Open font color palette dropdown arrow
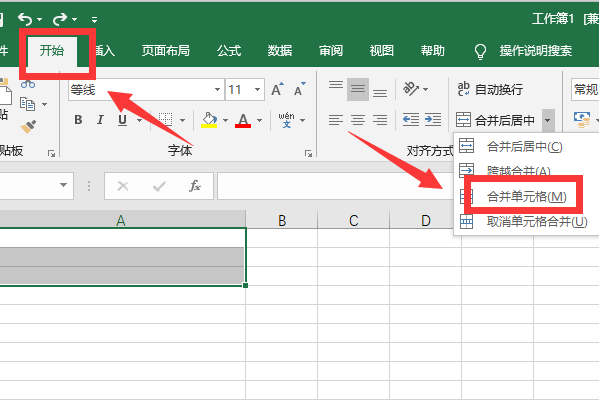The image size is (599, 400). [x=259, y=120]
